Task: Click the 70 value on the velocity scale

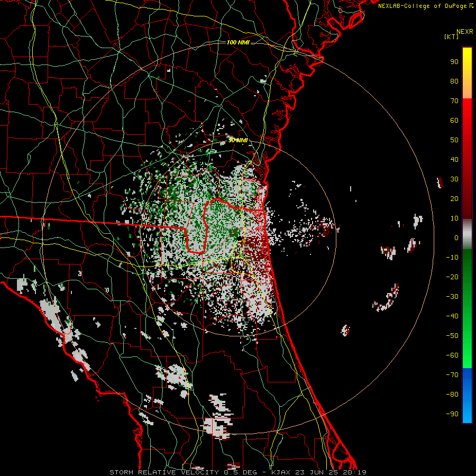Action: pyautogui.click(x=454, y=101)
